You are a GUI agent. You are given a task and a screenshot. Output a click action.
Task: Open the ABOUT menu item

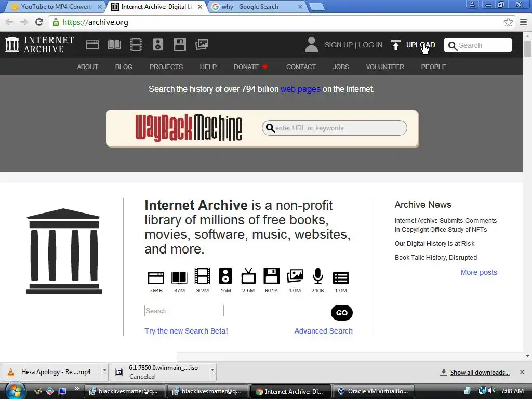87,67
